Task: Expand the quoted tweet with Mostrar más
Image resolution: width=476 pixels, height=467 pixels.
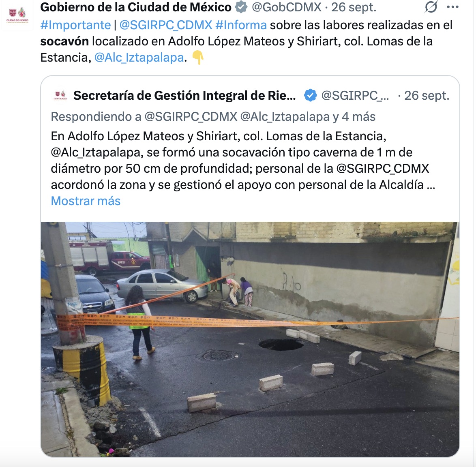Action: point(86,201)
